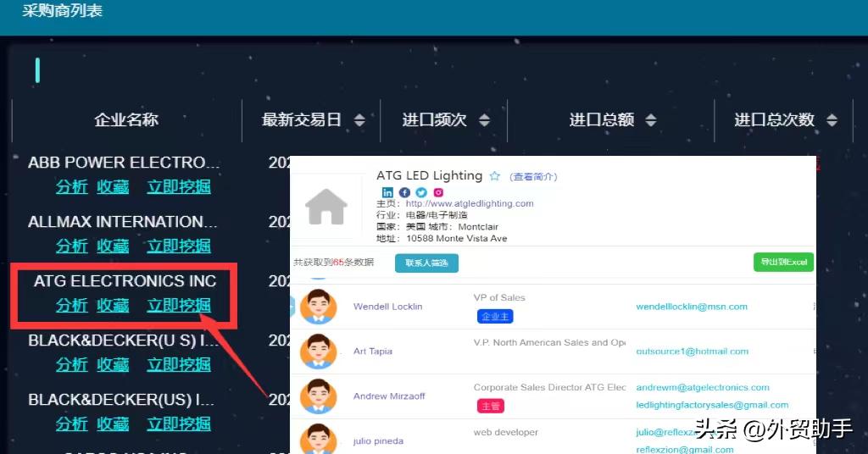Click 立即挖掘 under ALLMAX INTERNATION
Screen dimensions: 868x454
tap(179, 246)
